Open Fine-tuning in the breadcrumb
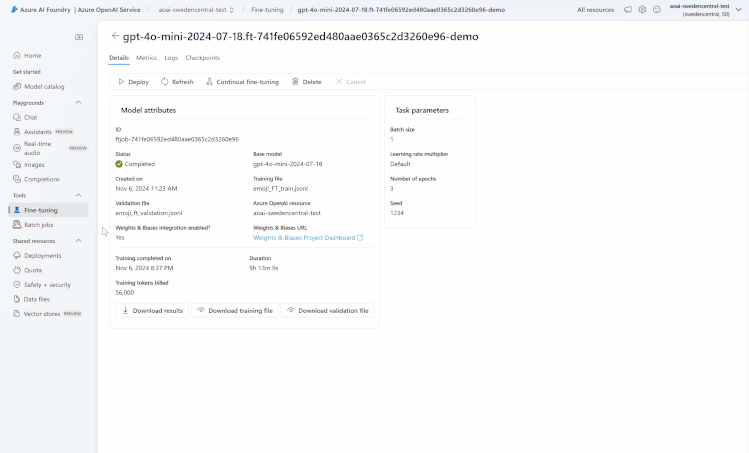The width and height of the screenshot is (749, 453). coord(267,10)
